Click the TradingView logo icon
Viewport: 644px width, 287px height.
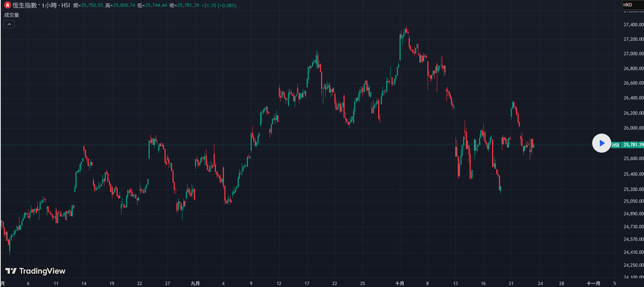(x=11, y=271)
